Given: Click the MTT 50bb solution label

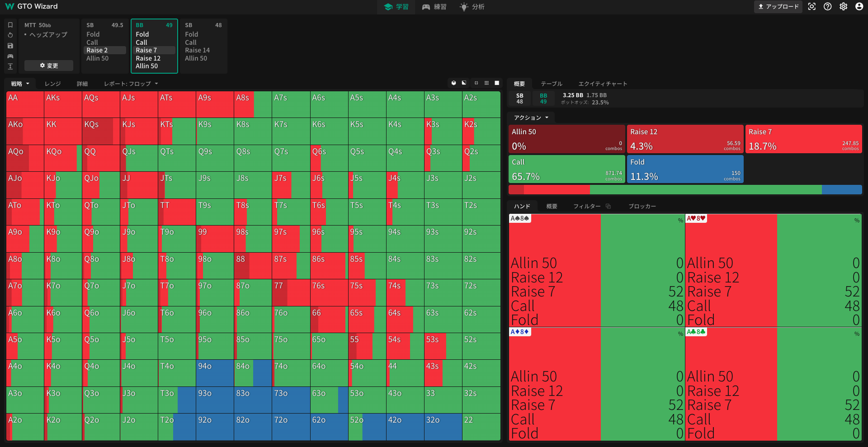Looking at the screenshot, I should [38, 25].
